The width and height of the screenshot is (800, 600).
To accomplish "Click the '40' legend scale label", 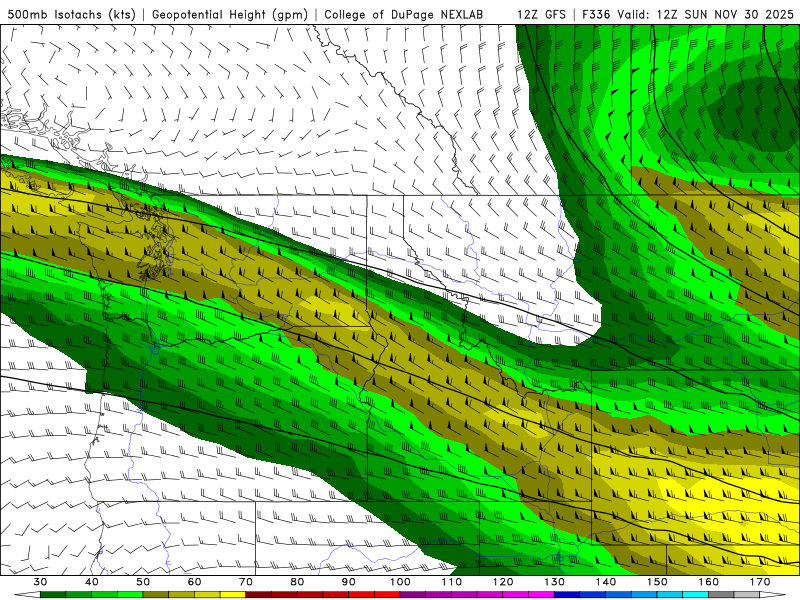I will [92, 582].
